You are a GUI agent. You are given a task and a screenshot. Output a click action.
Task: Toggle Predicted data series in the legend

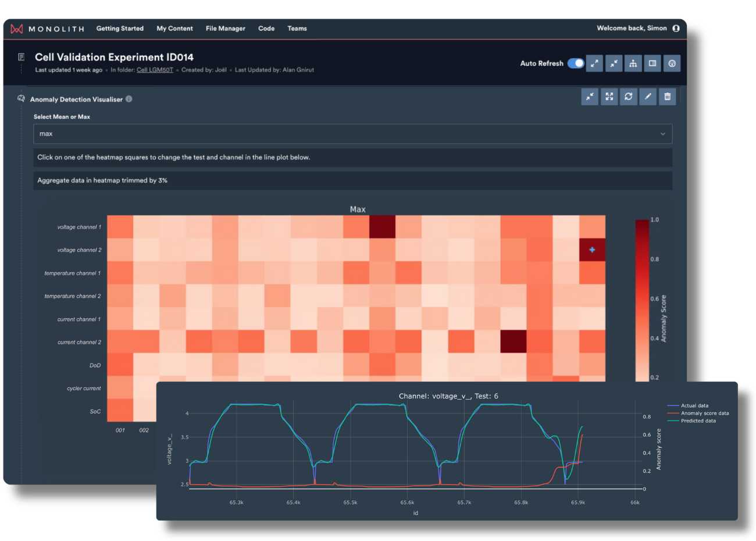pyautogui.click(x=691, y=421)
